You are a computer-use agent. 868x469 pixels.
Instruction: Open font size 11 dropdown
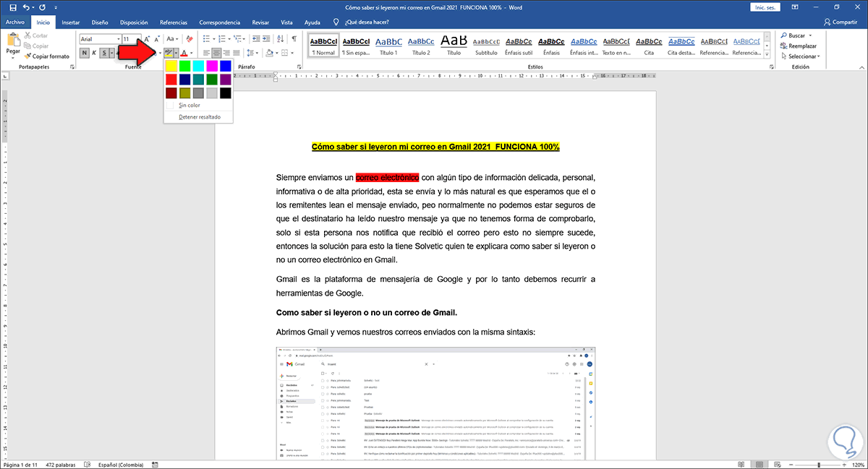click(137, 38)
